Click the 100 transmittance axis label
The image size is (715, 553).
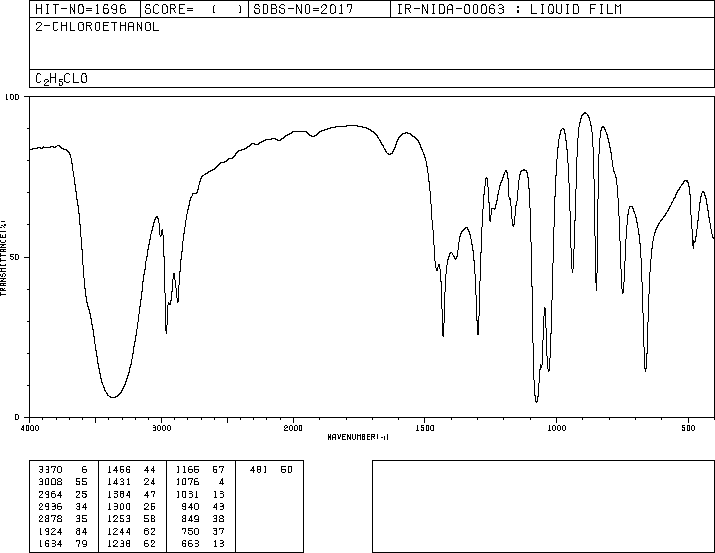coord(12,97)
